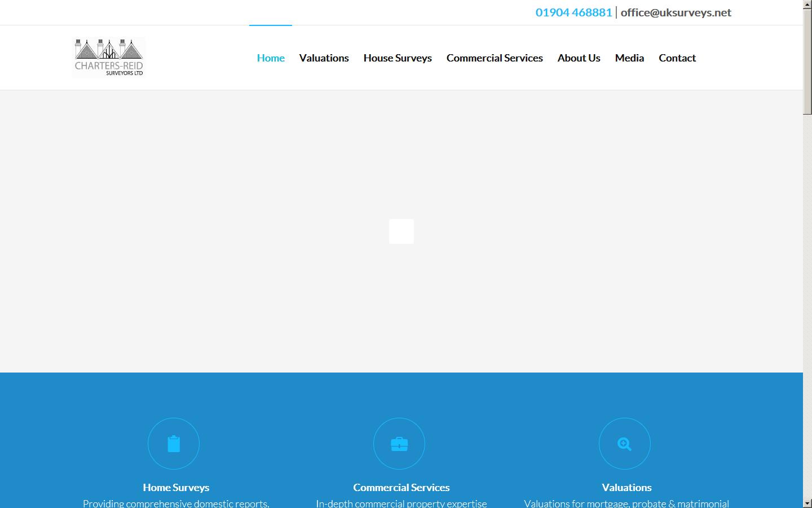The height and width of the screenshot is (508, 812).
Task: Navigate to the Media page
Action: pos(629,58)
